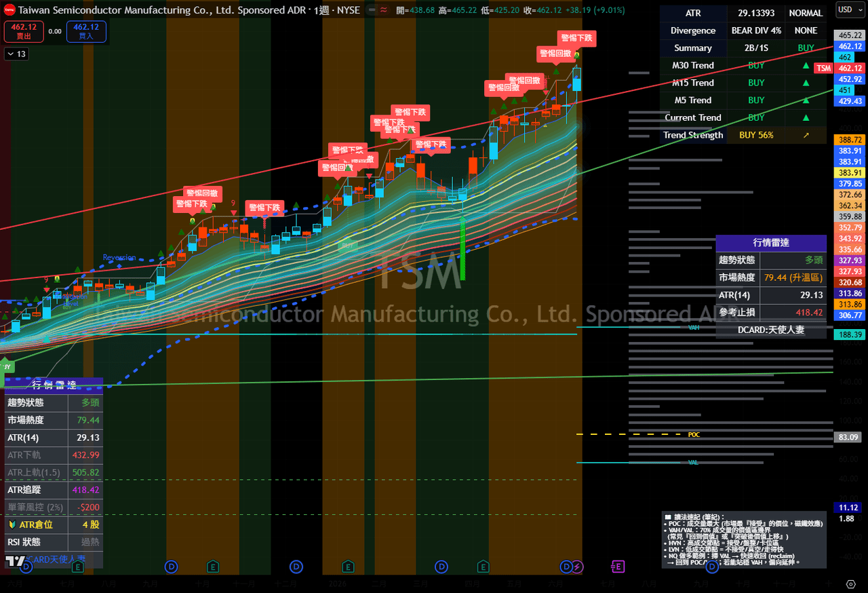The image size is (868, 593).
Task: Open the dividend marker just before 2026
Action: pyautogui.click(x=296, y=566)
